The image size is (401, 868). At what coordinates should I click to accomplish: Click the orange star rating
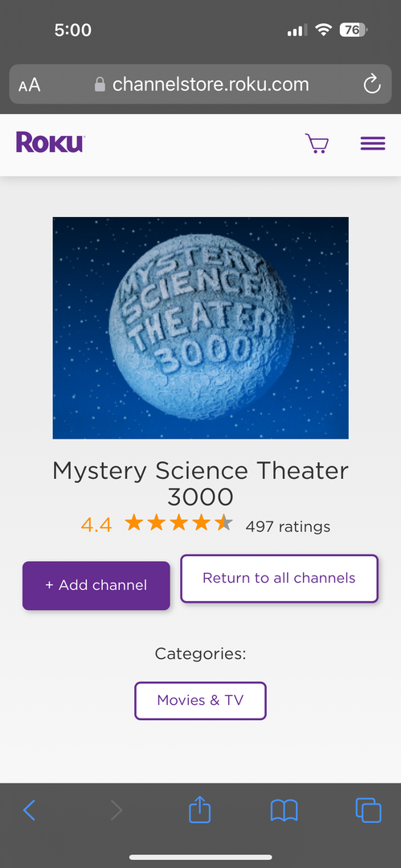[178, 522]
